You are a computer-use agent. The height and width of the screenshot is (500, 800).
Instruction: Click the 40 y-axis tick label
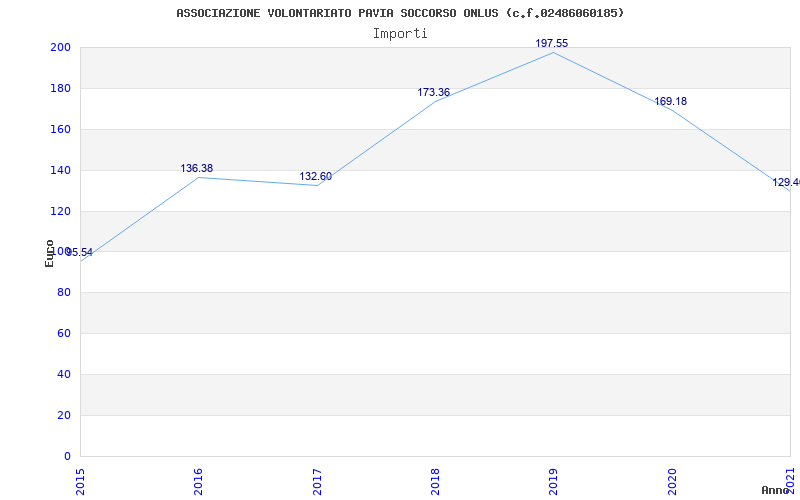point(64,374)
